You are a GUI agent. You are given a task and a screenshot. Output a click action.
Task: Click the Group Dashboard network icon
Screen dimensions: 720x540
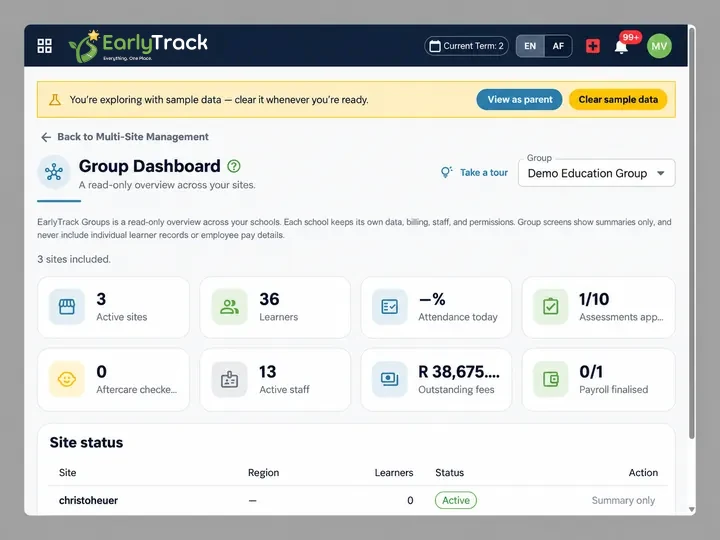54,172
